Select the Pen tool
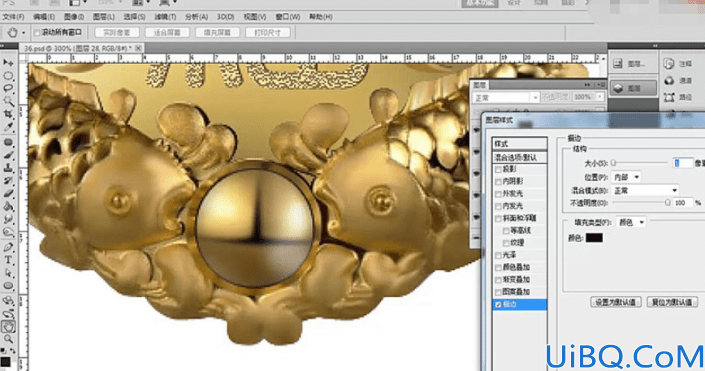Image resolution: width=705 pixels, height=371 pixels. (8, 247)
